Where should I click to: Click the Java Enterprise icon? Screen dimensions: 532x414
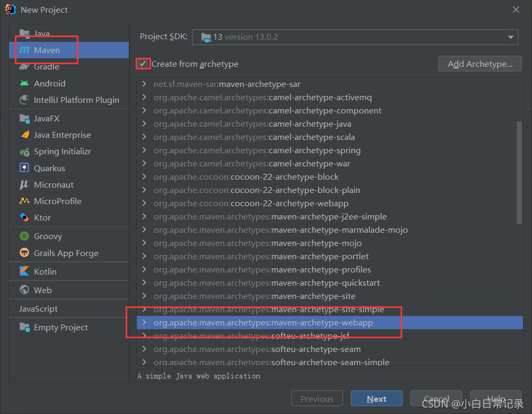24,135
